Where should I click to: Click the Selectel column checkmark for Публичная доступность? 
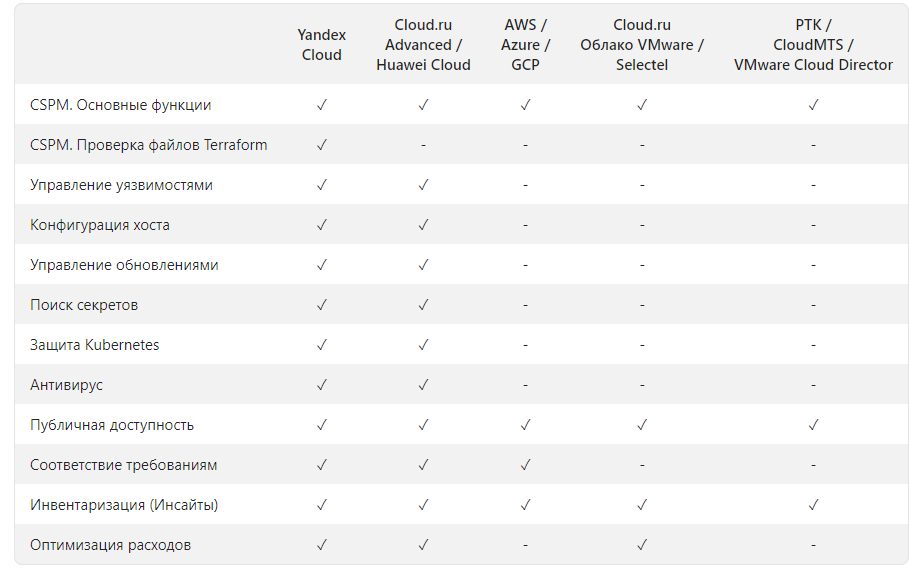pos(642,425)
